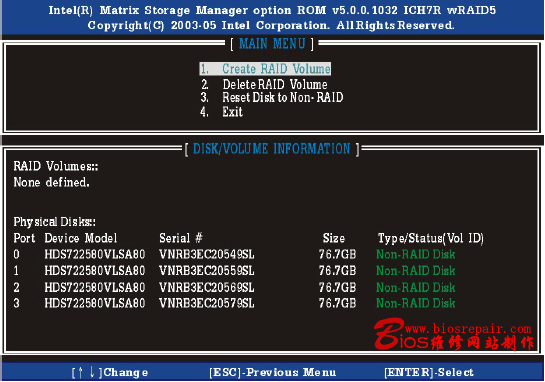545x382 pixels.
Task: Click device model of port 1 disk
Action: (x=95, y=270)
